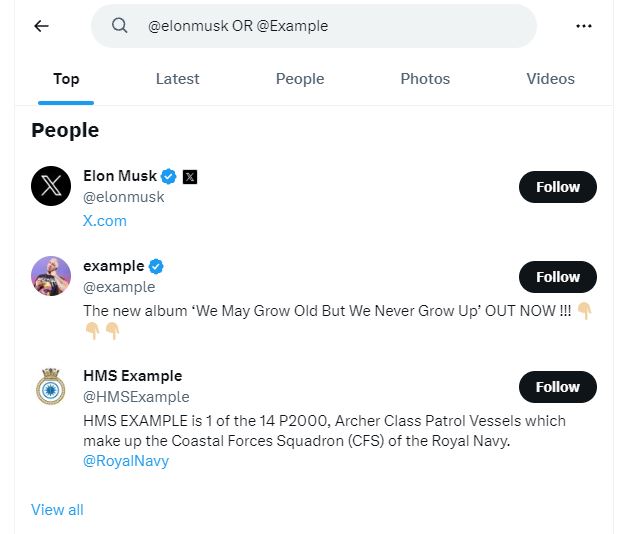Image resolution: width=620 pixels, height=534 pixels.
Task: Open the Videos tab
Action: [x=550, y=79]
